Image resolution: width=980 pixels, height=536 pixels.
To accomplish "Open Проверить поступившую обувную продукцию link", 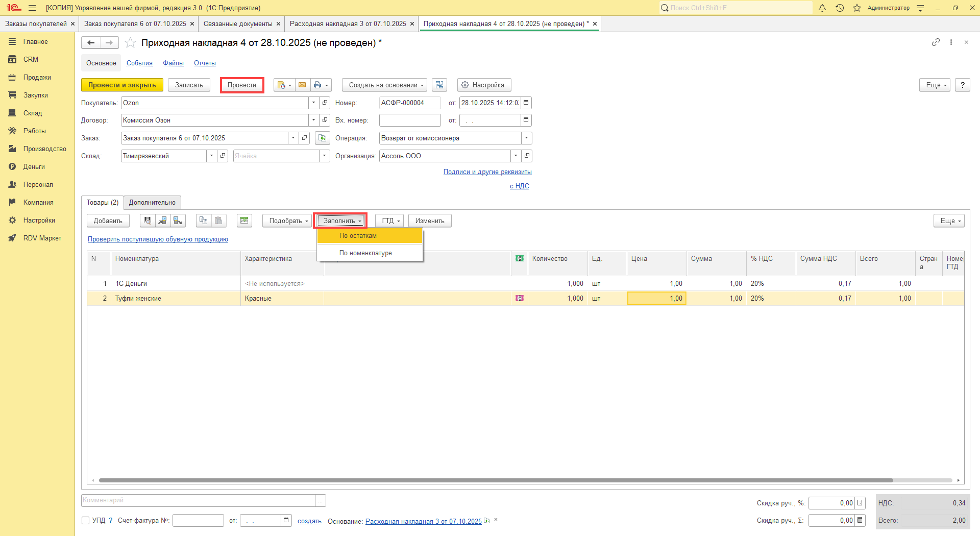I will 158,239.
